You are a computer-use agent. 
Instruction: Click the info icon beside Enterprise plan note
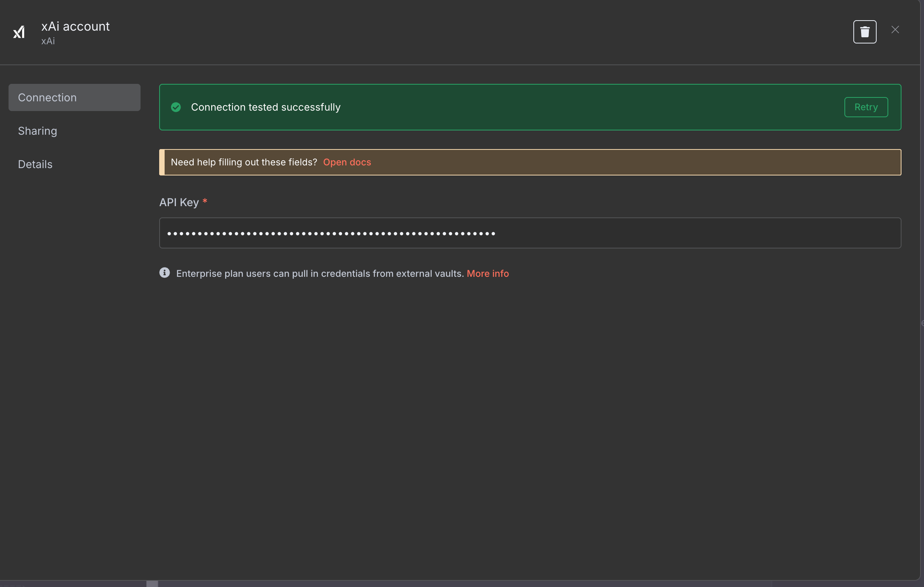[165, 273]
